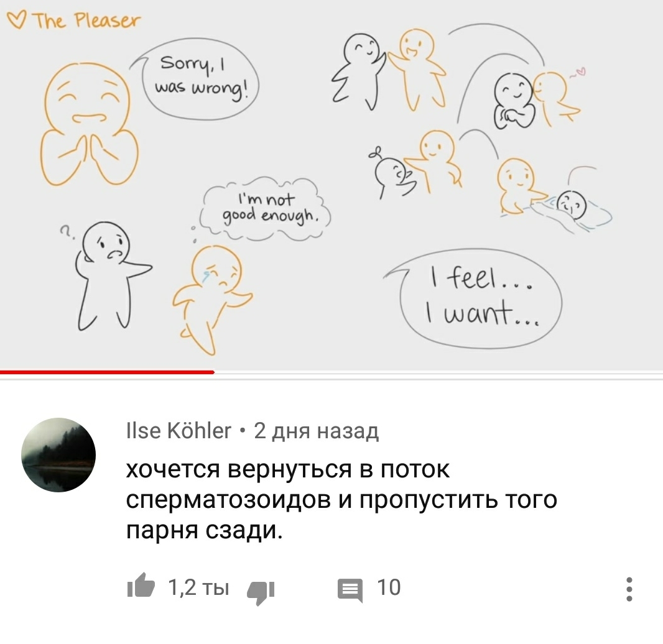Like the comment with thumbs-up icon

141,586
